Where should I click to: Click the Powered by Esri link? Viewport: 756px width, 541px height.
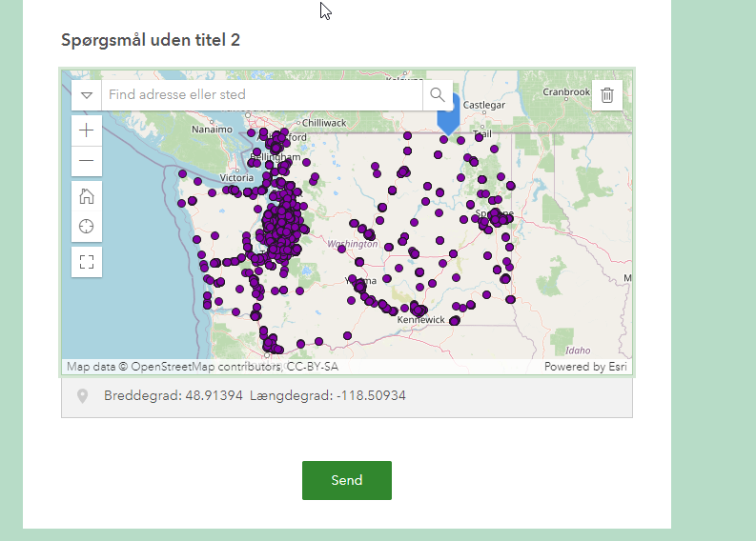(585, 367)
